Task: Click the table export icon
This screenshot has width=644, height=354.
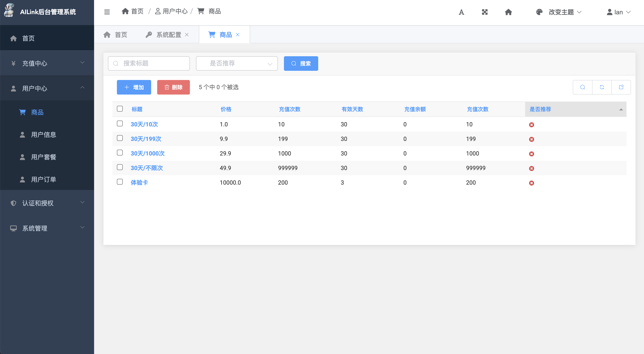Action: pyautogui.click(x=621, y=87)
